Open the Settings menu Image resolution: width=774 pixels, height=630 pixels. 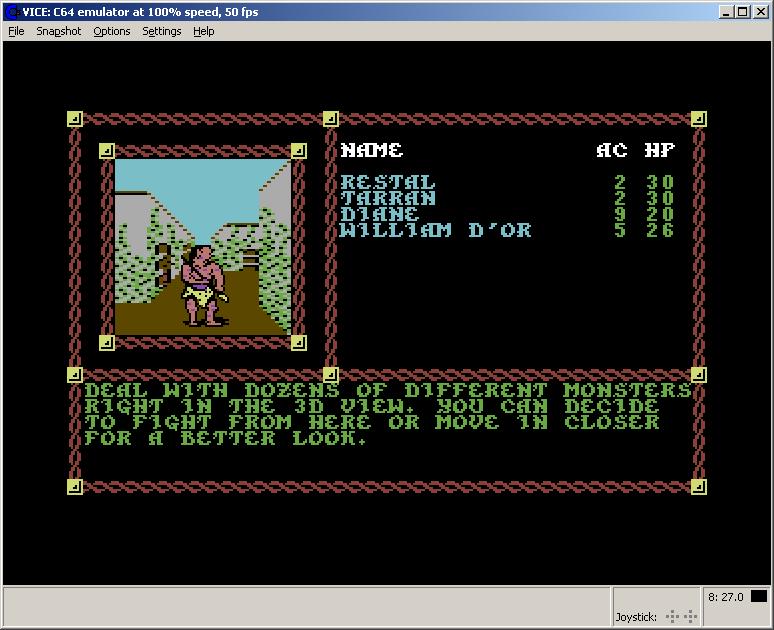(x=161, y=31)
